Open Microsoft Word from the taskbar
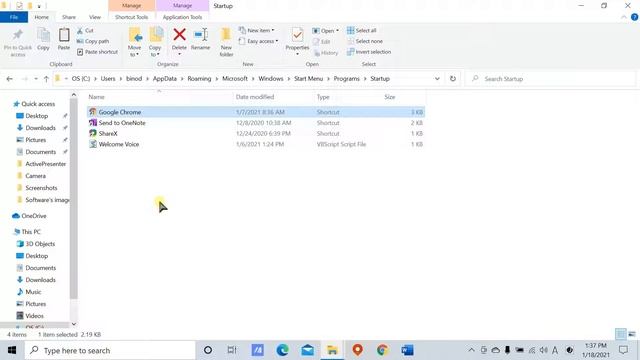 pyautogui.click(x=407, y=350)
